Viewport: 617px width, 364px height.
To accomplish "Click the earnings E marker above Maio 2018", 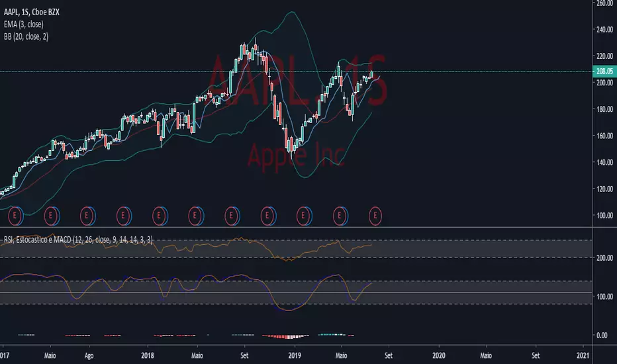I will (195, 216).
